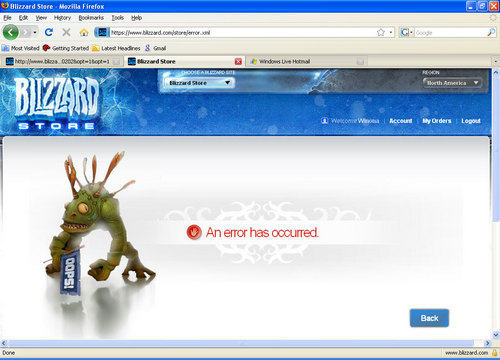Screen dimensions: 500x360
Task: Open the History menu
Action: [x=62, y=18]
